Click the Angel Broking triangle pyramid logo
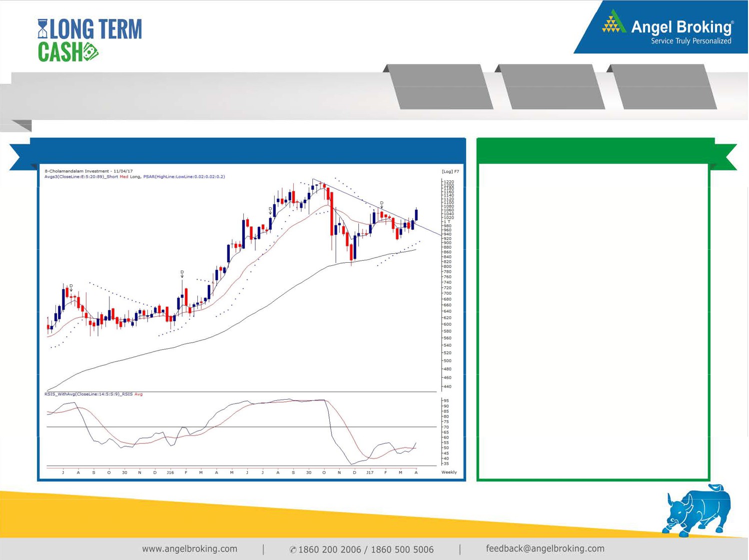This screenshot has height=560, width=749. click(613, 22)
